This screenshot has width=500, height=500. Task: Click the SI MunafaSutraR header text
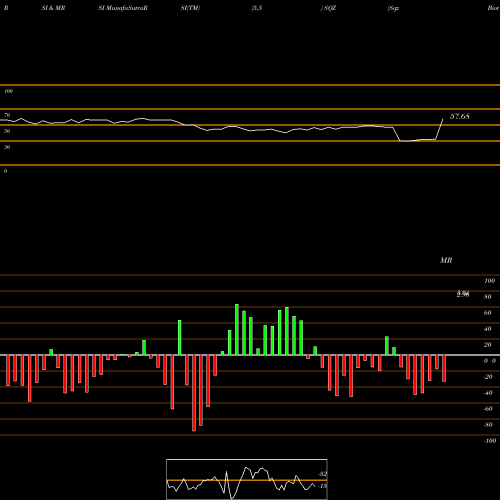(123, 8)
